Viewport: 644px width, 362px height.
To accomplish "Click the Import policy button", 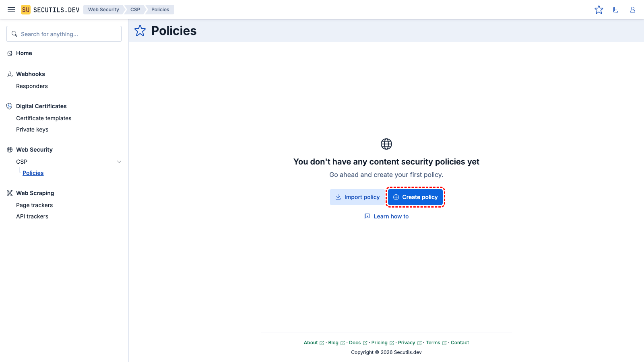I will [357, 197].
